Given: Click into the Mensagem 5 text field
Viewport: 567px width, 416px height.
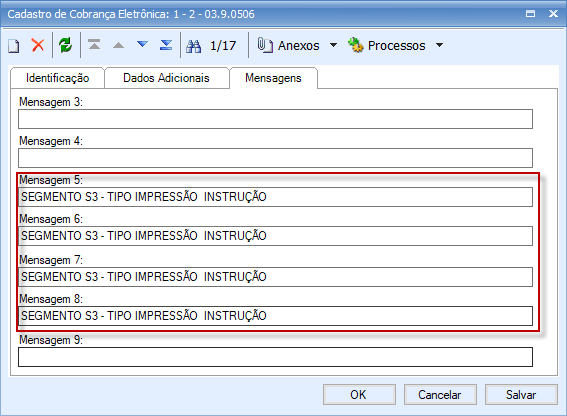Looking at the screenshot, I should pyautogui.click(x=276, y=197).
